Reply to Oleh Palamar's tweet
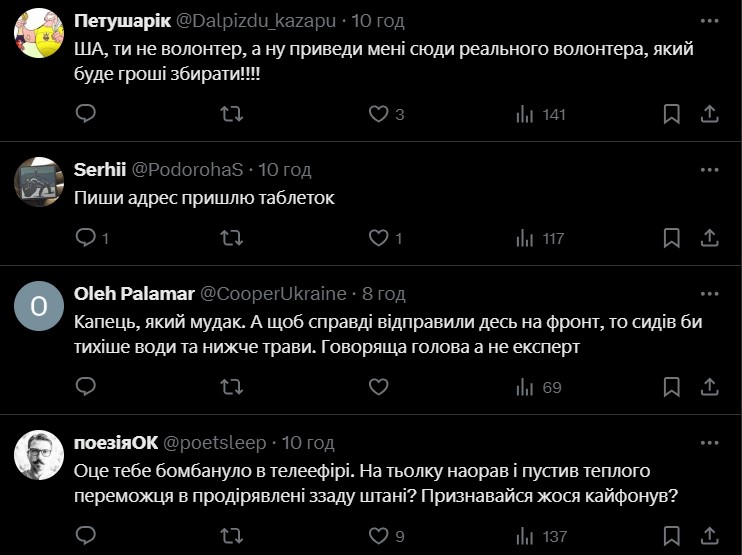742x555 pixels. point(86,387)
